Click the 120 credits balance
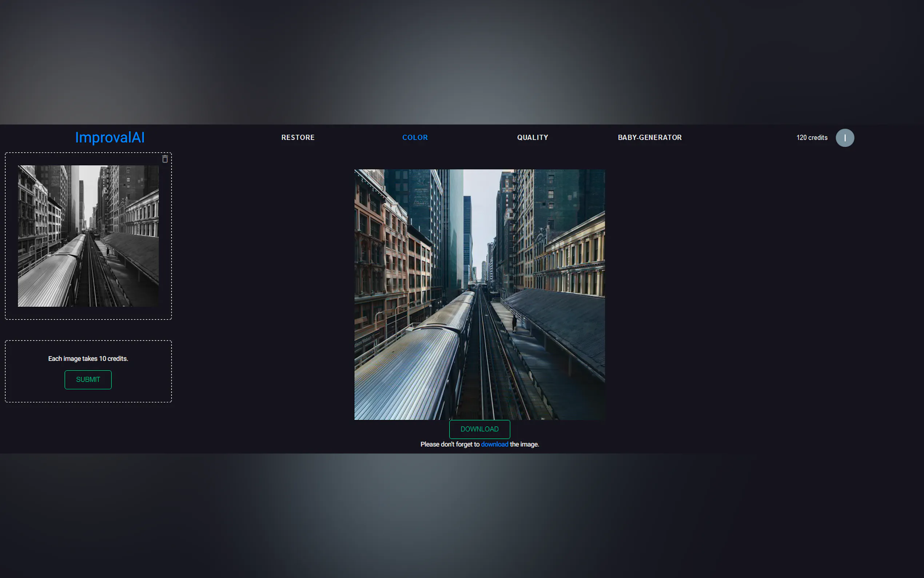 (812, 138)
